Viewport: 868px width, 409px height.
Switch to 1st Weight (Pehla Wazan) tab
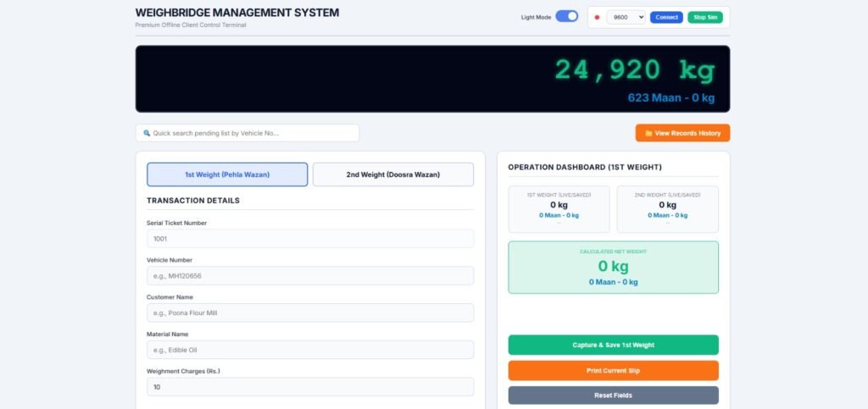(227, 174)
